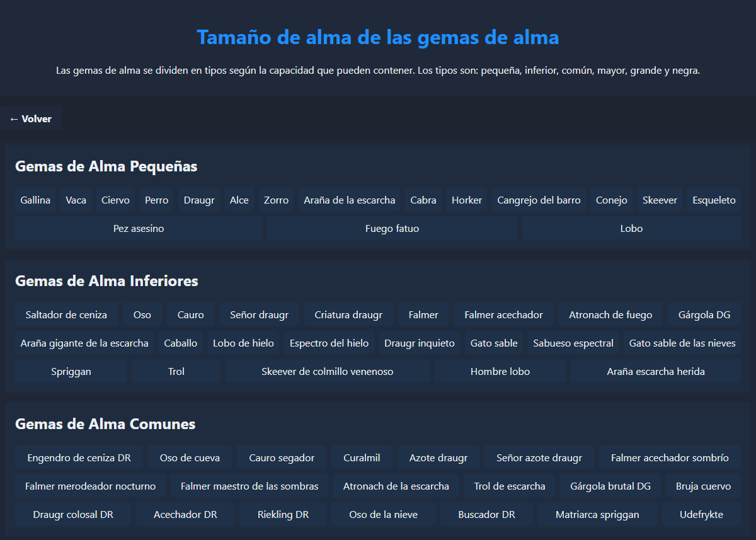Choose the Fuego fatuo entry
Viewport: 756px width, 540px height.
click(392, 228)
